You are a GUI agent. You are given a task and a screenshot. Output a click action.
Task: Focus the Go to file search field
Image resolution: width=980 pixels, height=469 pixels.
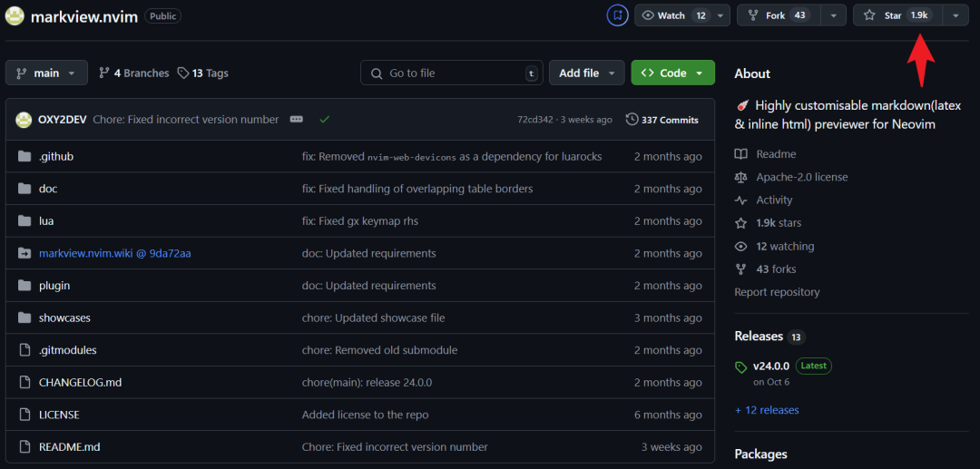tap(451, 73)
